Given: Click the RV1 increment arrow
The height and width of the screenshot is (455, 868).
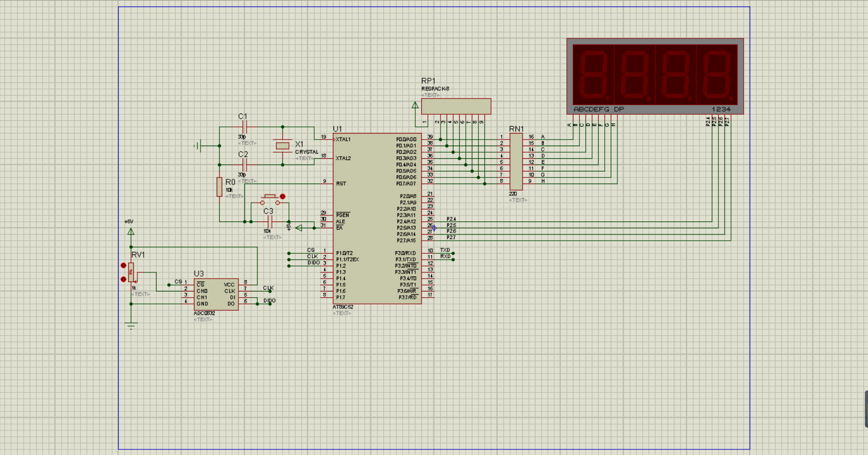Looking at the screenshot, I should (123, 265).
